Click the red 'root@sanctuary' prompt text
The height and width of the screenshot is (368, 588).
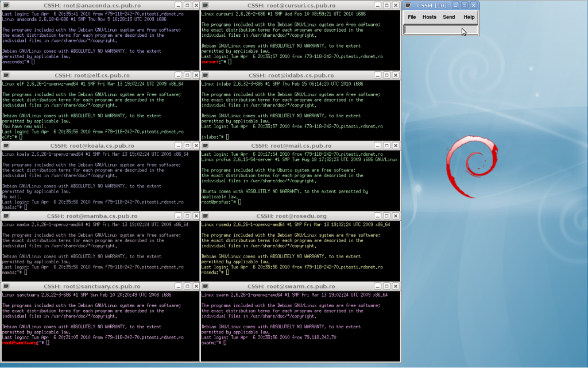[20, 343]
